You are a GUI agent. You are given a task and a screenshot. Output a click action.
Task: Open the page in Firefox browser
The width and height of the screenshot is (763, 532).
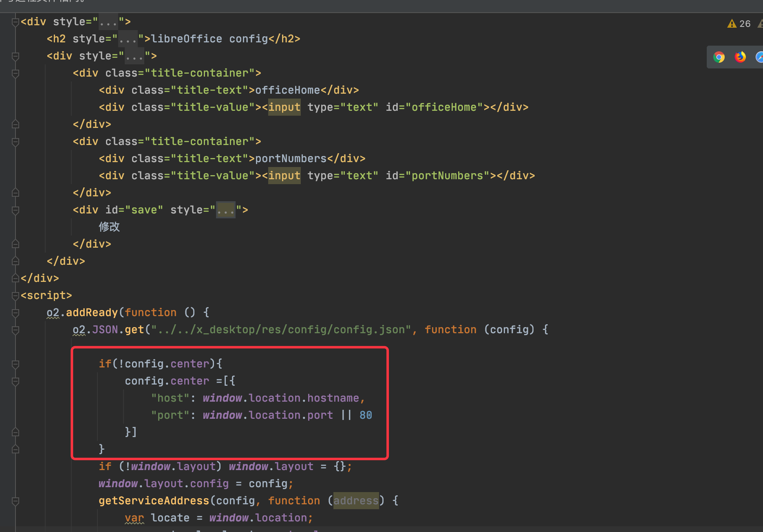[740, 57]
